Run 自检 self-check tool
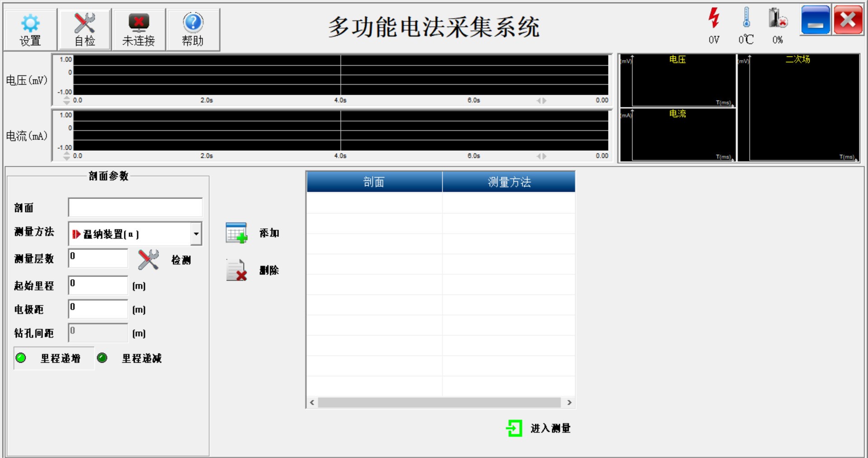 coord(85,24)
